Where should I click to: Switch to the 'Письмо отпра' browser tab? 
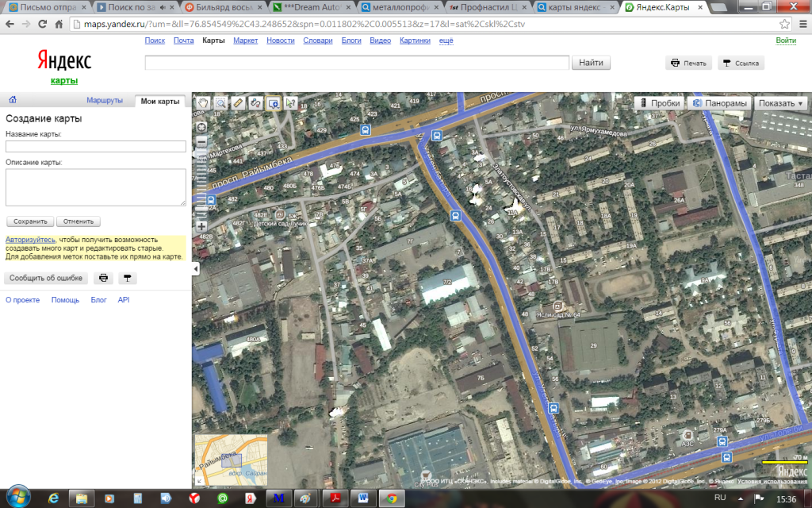pyautogui.click(x=48, y=7)
